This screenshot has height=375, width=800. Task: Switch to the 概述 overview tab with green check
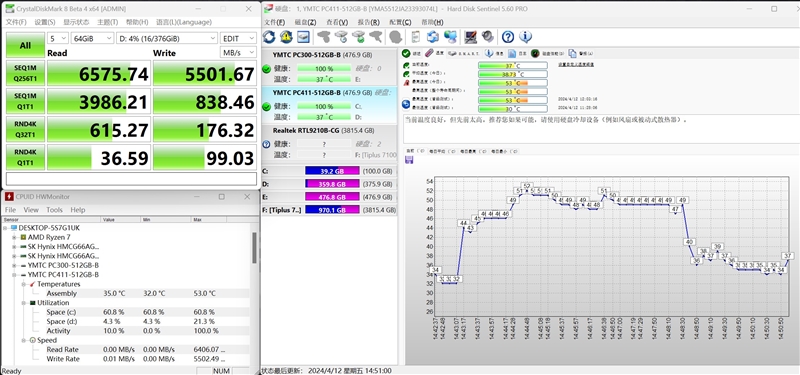(411, 53)
